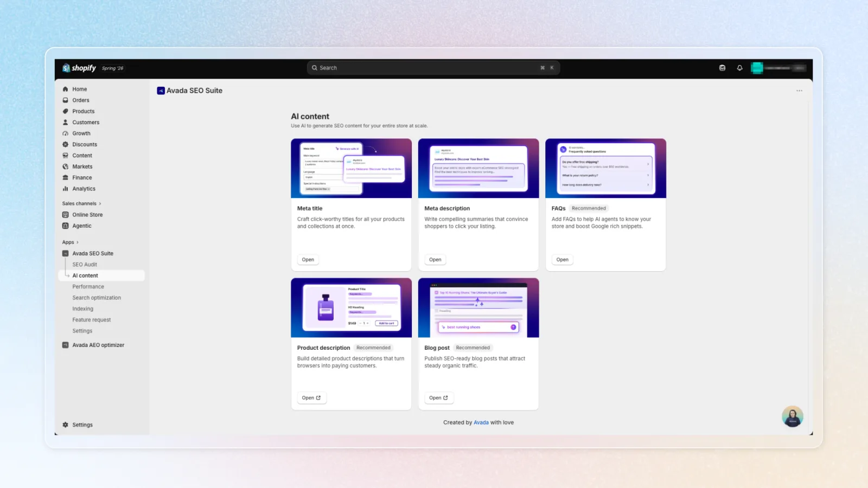Click the store account avatar in top bar
This screenshot has width=868, height=488.
757,68
